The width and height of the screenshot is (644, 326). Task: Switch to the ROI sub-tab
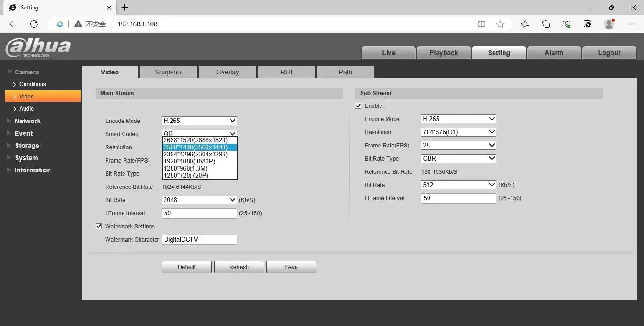pos(287,72)
